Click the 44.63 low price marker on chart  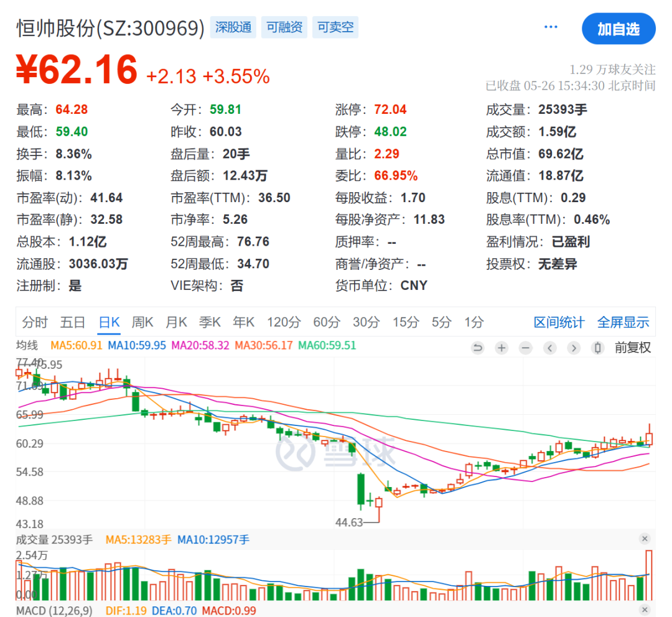pyautogui.click(x=349, y=522)
